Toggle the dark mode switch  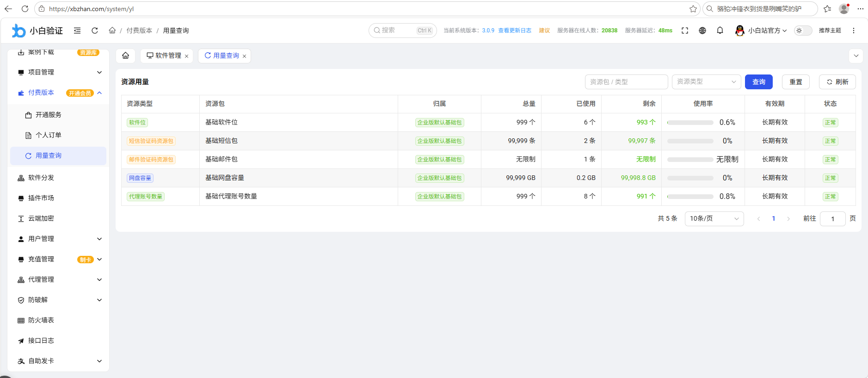click(x=803, y=31)
